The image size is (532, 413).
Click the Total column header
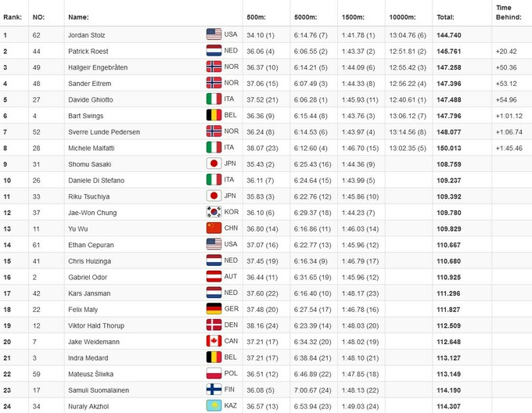(445, 16)
